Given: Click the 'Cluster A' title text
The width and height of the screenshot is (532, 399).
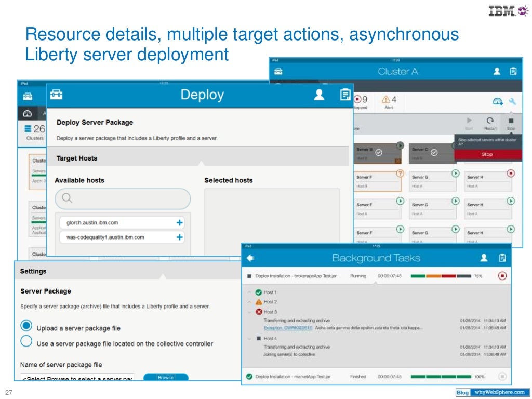Looking at the screenshot, I should tap(397, 71).
